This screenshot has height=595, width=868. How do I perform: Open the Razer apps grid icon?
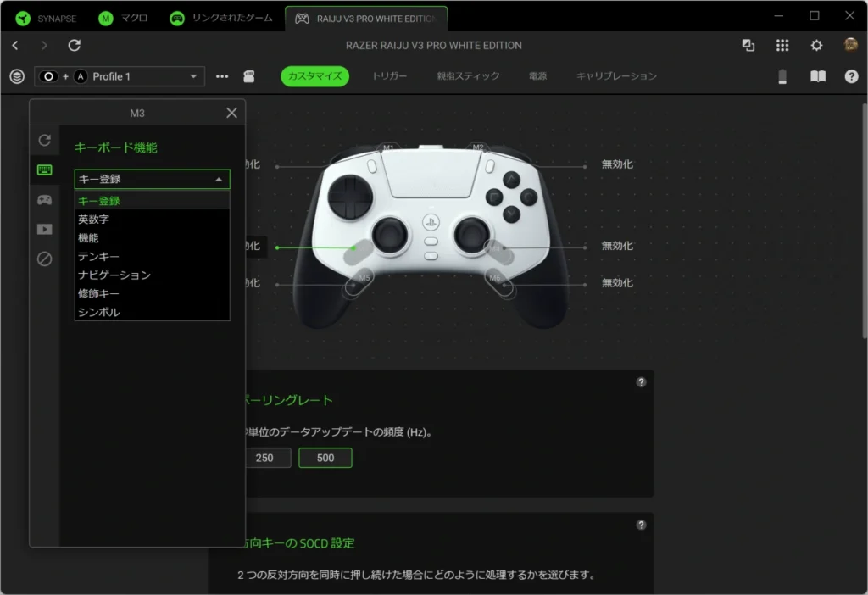(782, 46)
